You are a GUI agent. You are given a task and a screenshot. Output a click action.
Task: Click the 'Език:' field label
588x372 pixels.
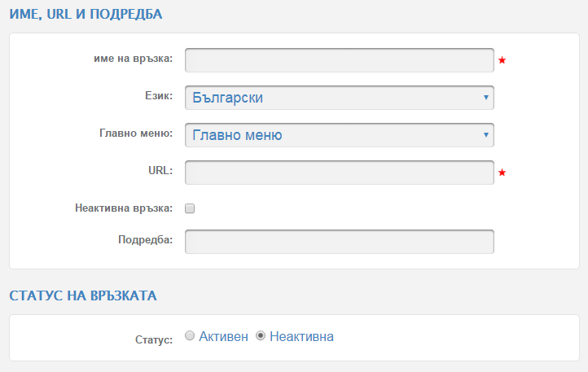(159, 96)
